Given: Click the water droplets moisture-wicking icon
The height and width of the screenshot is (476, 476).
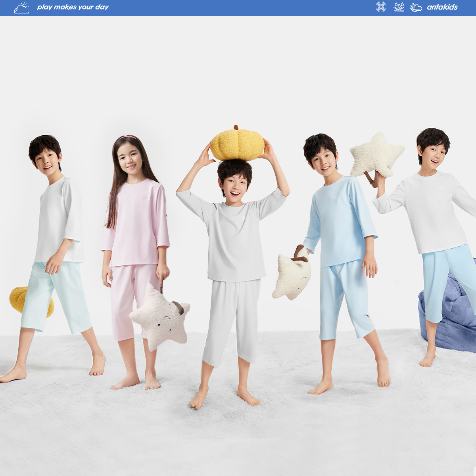Looking at the screenshot, I should [399, 7].
